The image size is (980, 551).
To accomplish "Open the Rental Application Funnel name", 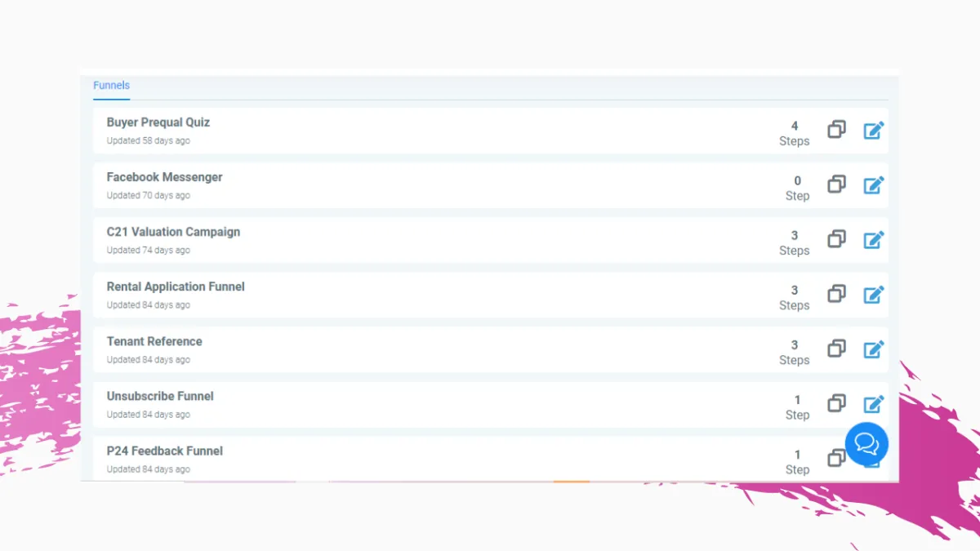I will click(176, 287).
